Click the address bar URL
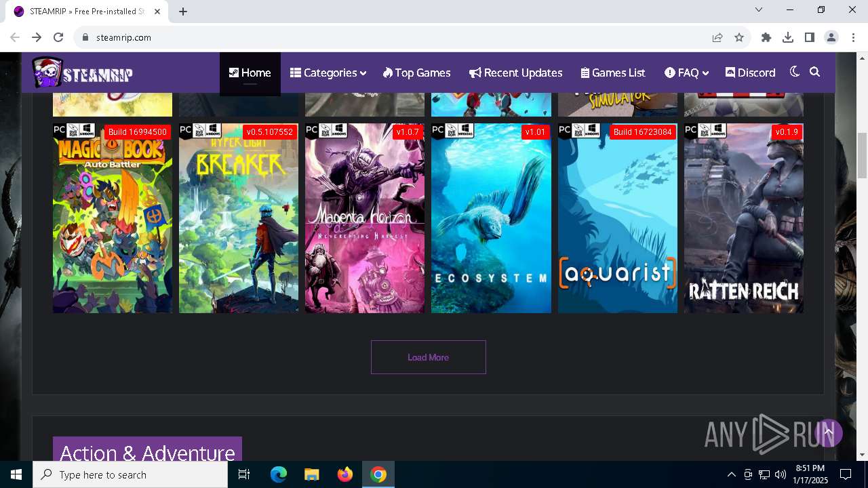The height and width of the screenshot is (488, 868). tap(123, 37)
